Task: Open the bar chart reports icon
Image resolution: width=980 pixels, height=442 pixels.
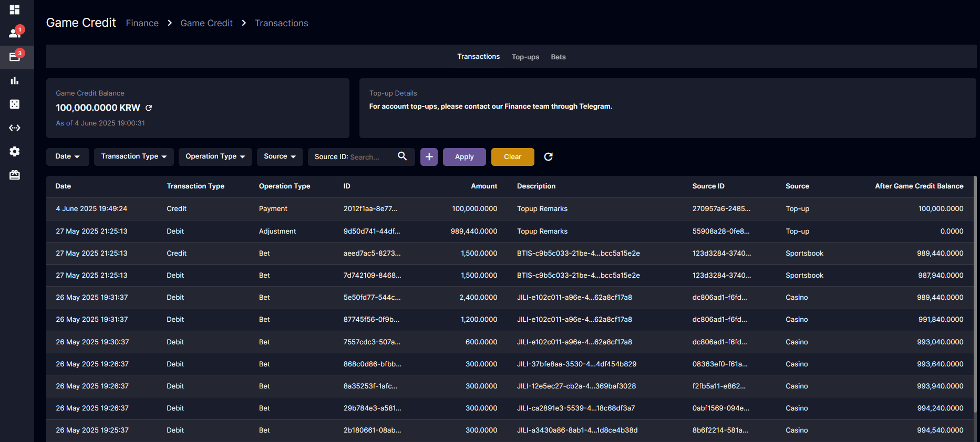Action: click(x=15, y=80)
